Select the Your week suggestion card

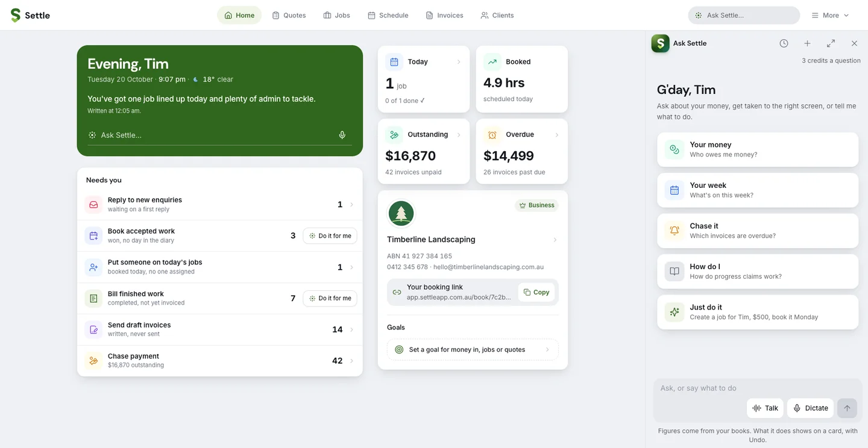(x=758, y=190)
